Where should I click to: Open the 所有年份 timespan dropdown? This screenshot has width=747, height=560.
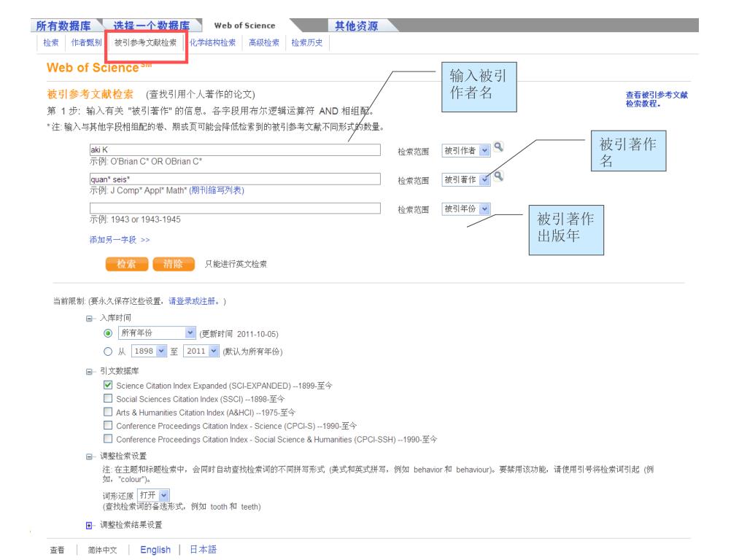tap(157, 332)
